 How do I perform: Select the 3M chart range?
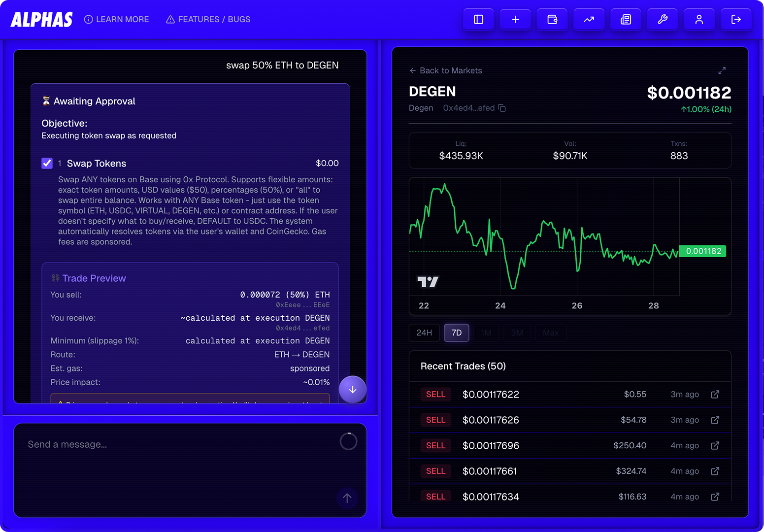pos(517,332)
